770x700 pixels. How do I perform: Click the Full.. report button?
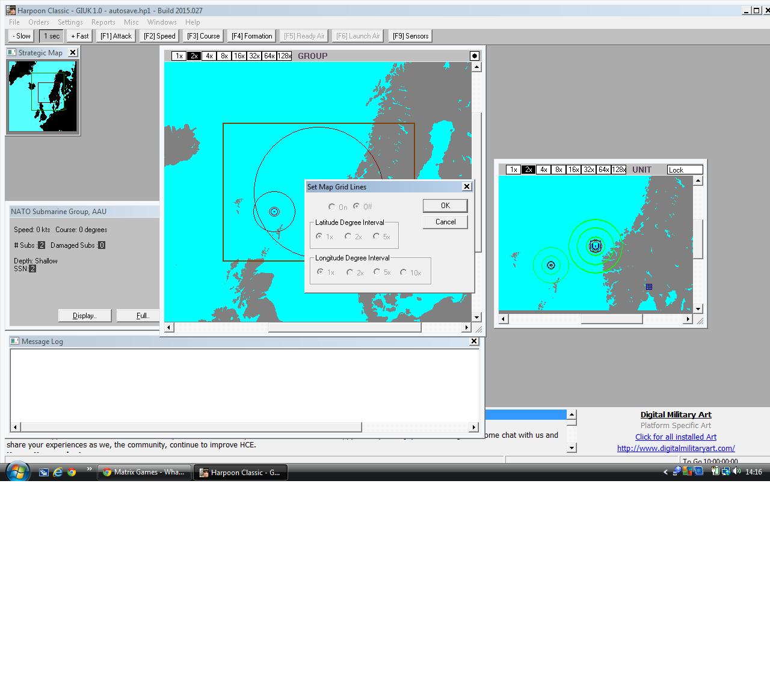pos(138,316)
